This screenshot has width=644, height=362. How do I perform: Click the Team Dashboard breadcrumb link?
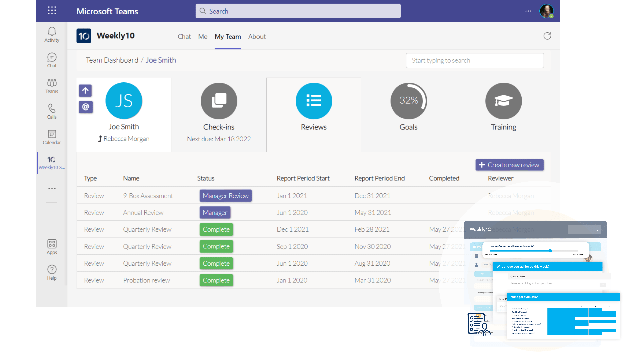tap(112, 60)
